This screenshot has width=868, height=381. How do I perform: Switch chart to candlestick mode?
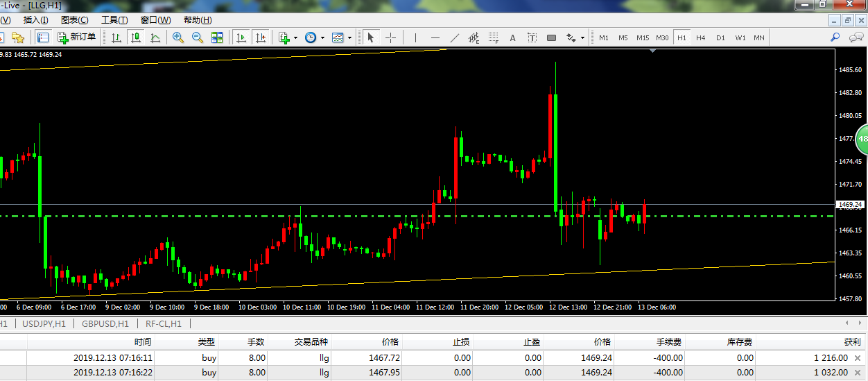click(x=136, y=37)
